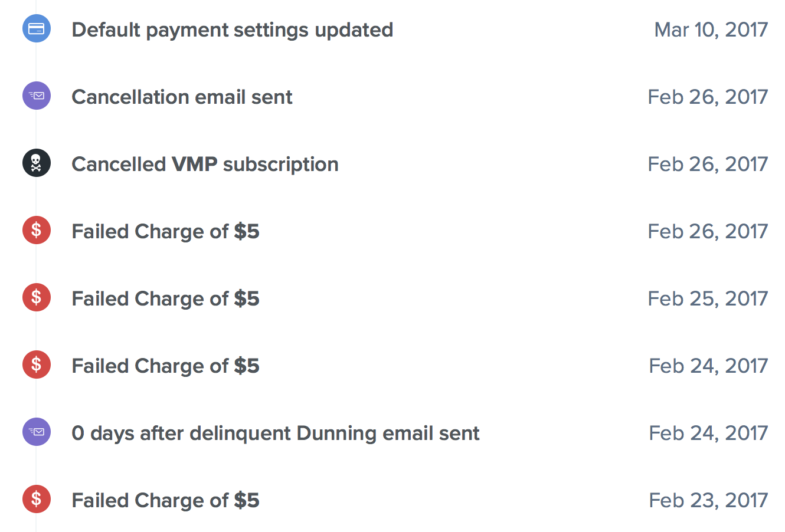Select the red dollar icon dated Feb 23
The image size is (785, 532).
pos(37,500)
